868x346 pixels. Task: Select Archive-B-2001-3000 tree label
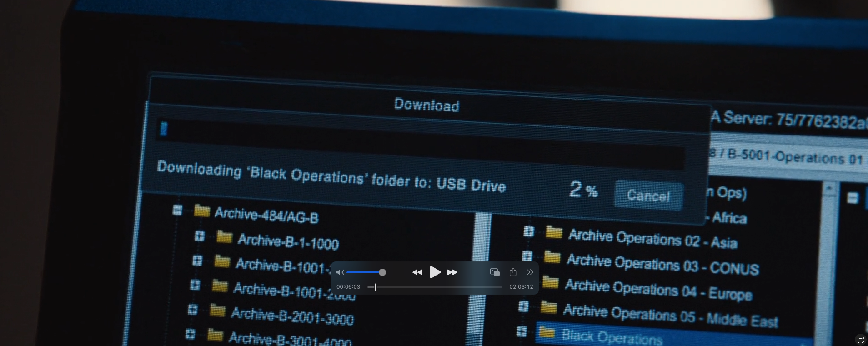click(x=292, y=316)
